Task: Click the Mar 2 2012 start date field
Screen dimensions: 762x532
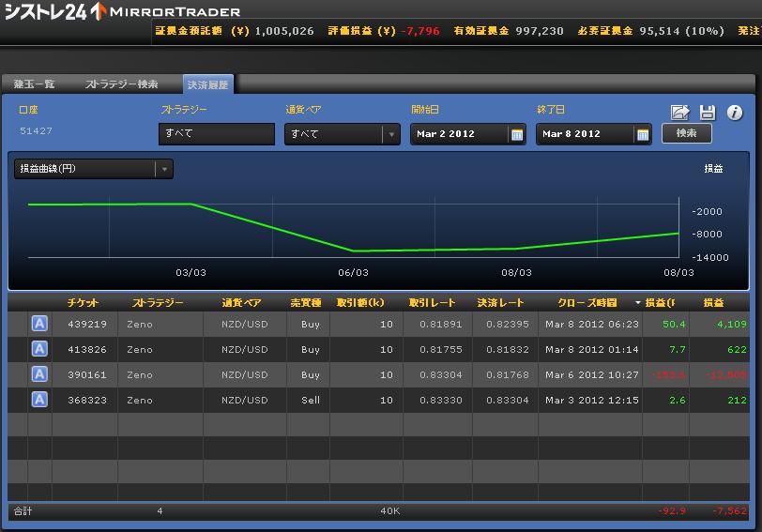Action: coord(459,134)
